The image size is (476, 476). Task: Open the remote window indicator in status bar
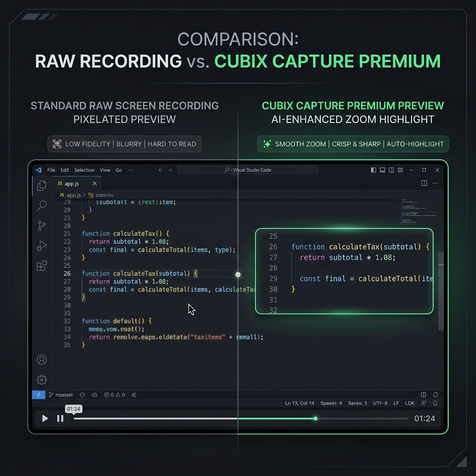[39, 395]
